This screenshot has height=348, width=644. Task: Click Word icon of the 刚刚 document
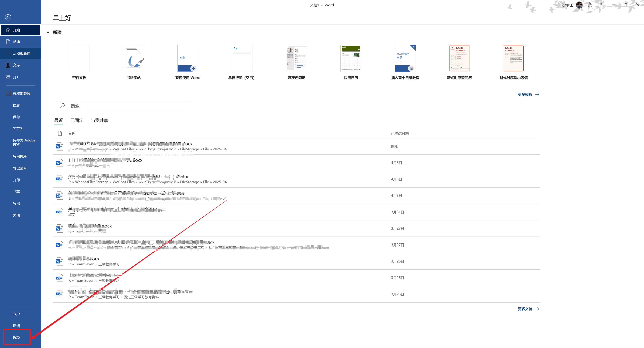[59, 146]
